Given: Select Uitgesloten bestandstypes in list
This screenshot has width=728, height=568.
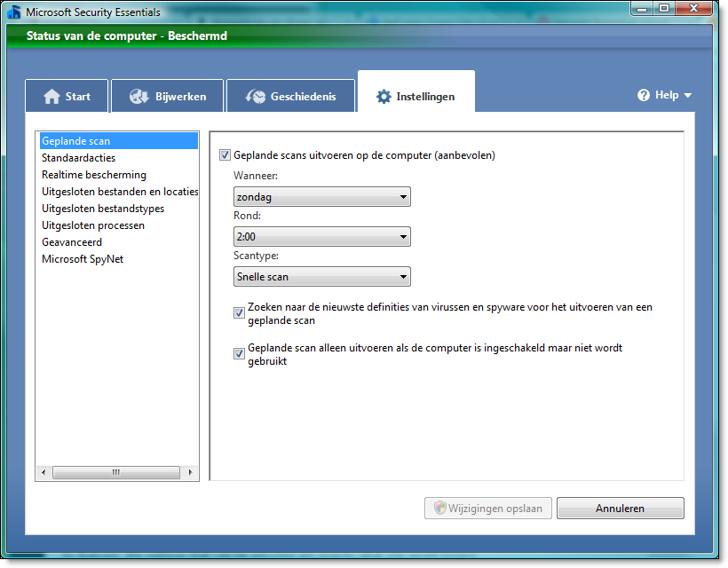Looking at the screenshot, I should pos(119,209).
